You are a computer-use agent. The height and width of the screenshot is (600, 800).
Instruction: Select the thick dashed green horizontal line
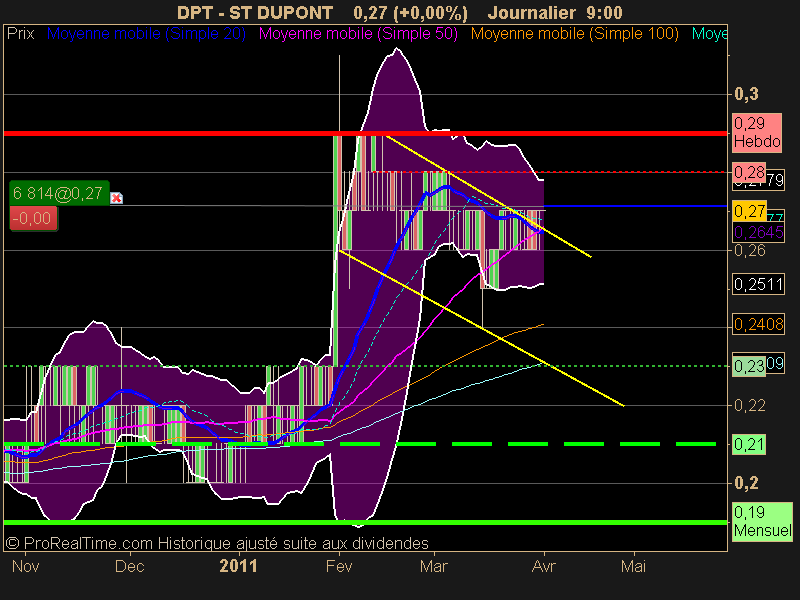pos(360,444)
